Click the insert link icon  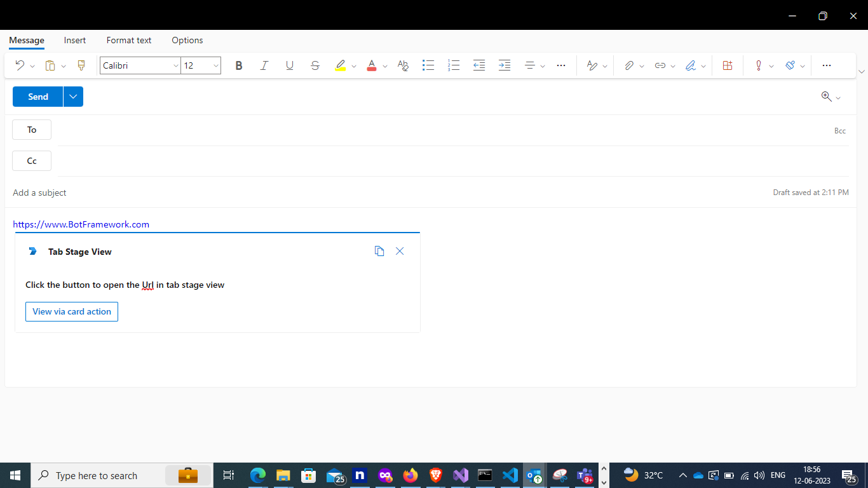(660, 65)
